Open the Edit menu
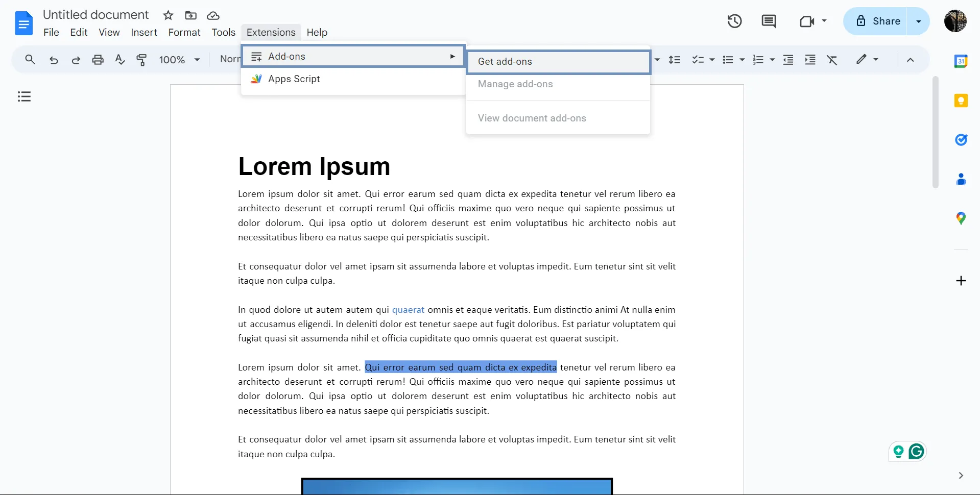This screenshot has height=495, width=980. point(79,32)
